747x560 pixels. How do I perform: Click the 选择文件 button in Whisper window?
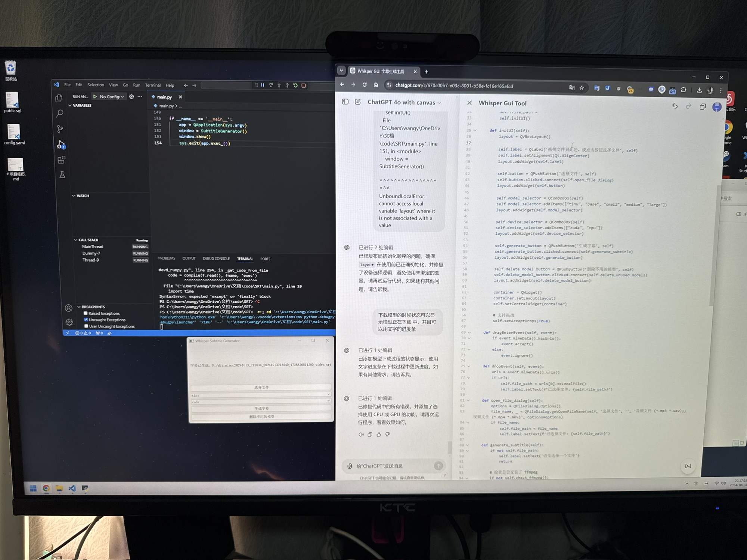pos(261,388)
